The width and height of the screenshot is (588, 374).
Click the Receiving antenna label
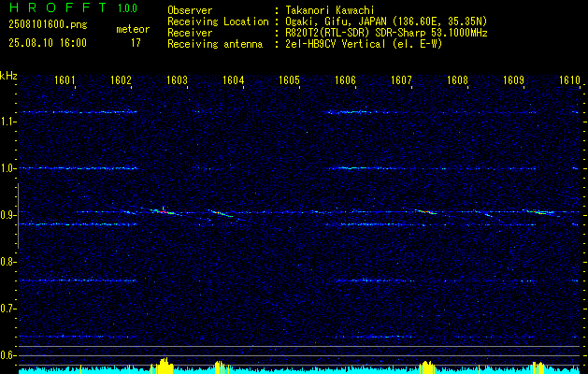(215, 44)
